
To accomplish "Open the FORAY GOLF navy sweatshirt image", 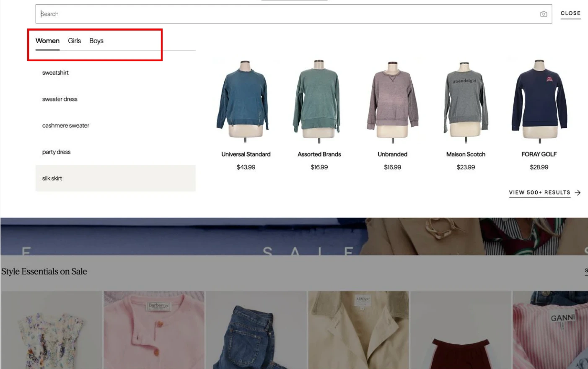I will point(539,101).
